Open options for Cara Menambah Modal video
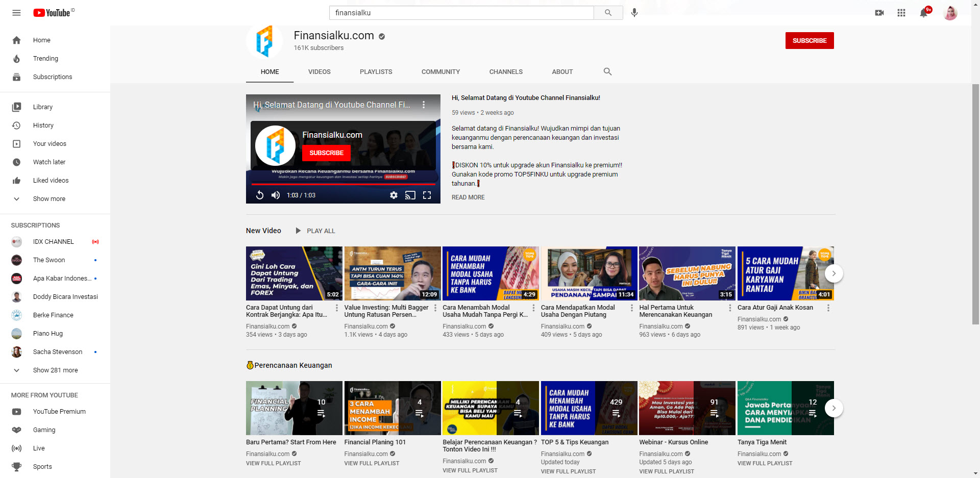The height and width of the screenshot is (478, 980). (533, 308)
